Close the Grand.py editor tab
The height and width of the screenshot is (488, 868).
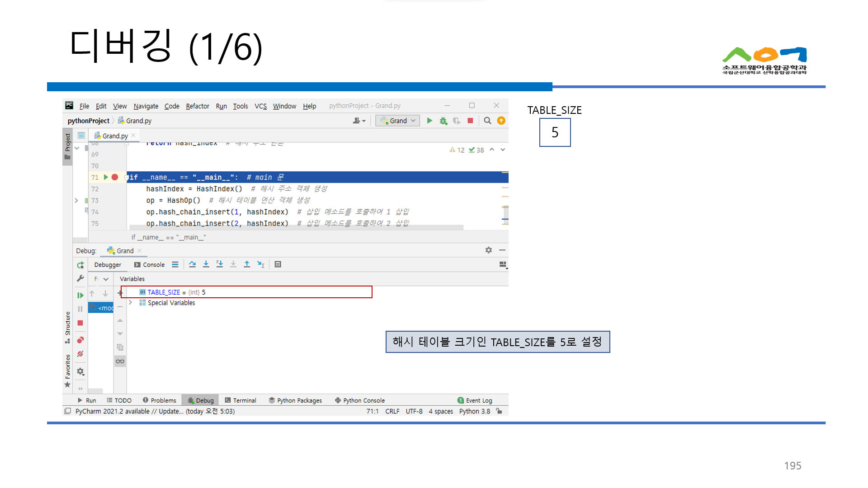click(x=133, y=135)
